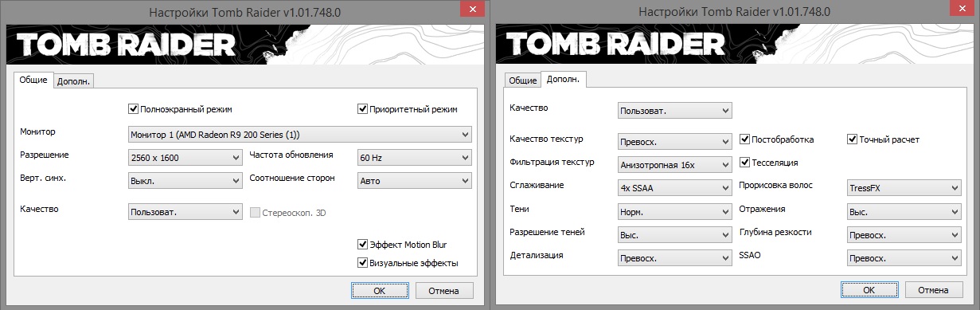Click the disabled Стереоскоп. 3D checkbox
Viewport: 980px width, 310px height.
pyautogui.click(x=288, y=212)
